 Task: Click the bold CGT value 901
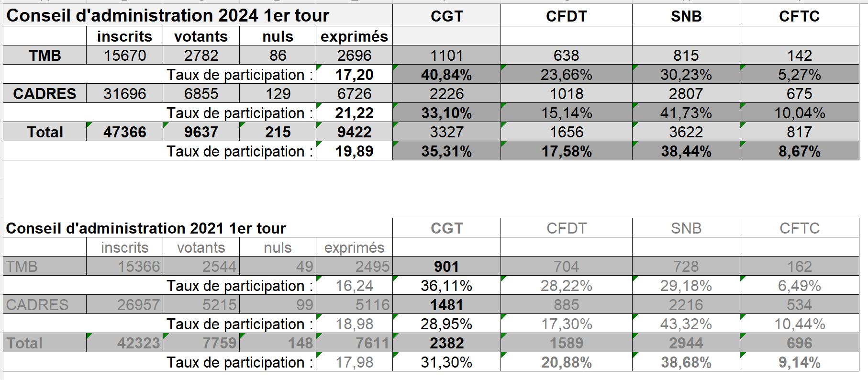[x=446, y=267]
